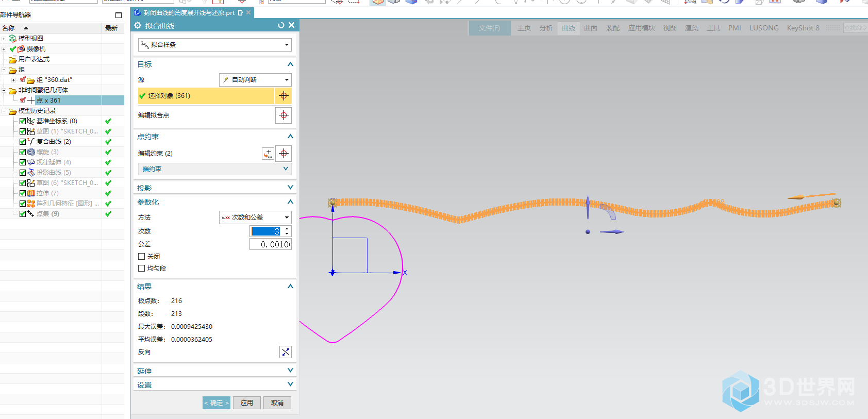
Task: Click the maximize icon of 部件导航器 panel
Action: (x=119, y=15)
